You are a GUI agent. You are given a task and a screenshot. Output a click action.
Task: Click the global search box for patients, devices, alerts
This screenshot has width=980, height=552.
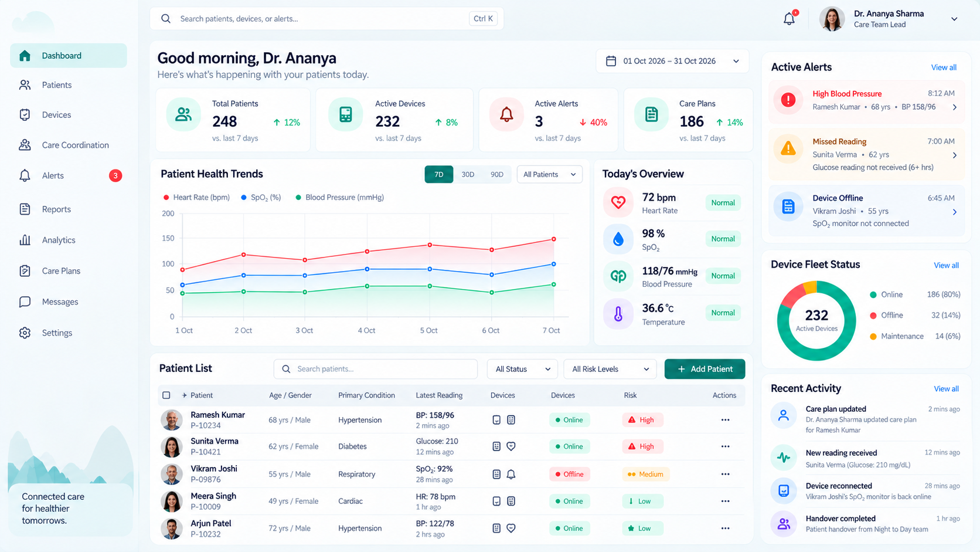[x=327, y=19]
